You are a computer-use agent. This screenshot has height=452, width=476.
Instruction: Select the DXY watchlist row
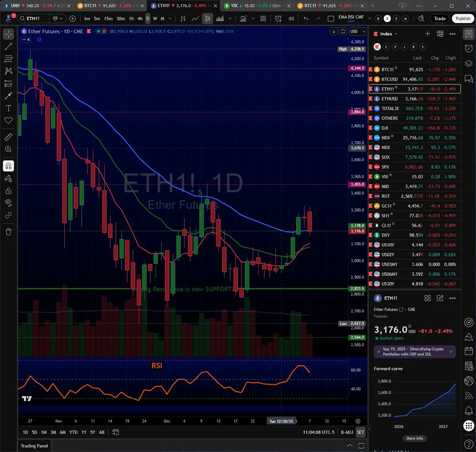click(415, 235)
